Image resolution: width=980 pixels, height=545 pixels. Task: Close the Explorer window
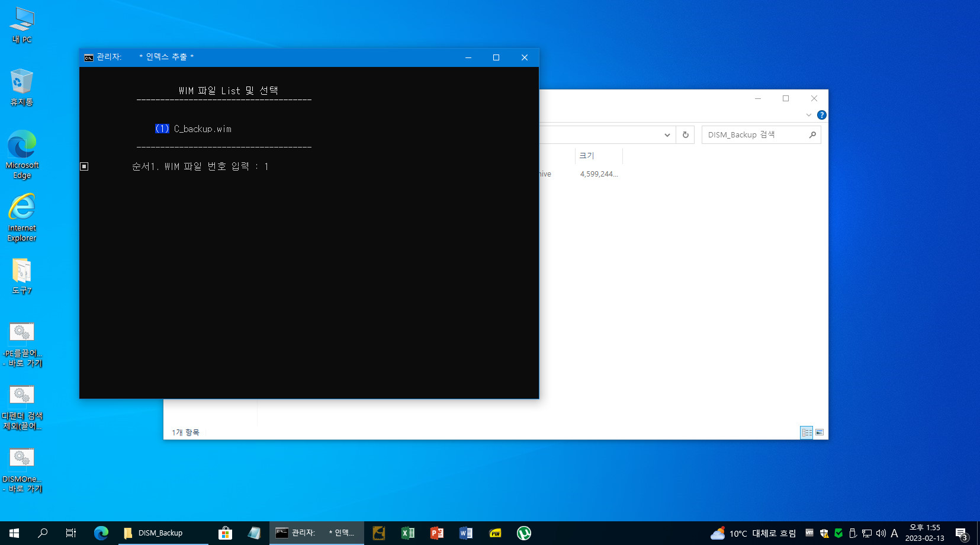[814, 98]
